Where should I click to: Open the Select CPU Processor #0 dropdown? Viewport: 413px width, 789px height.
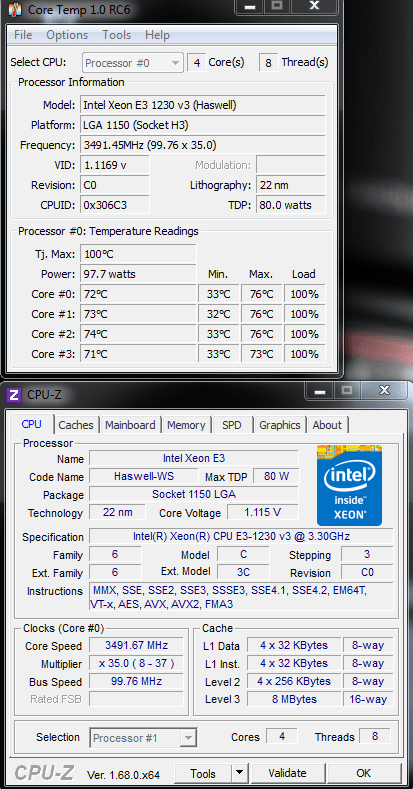point(133,63)
